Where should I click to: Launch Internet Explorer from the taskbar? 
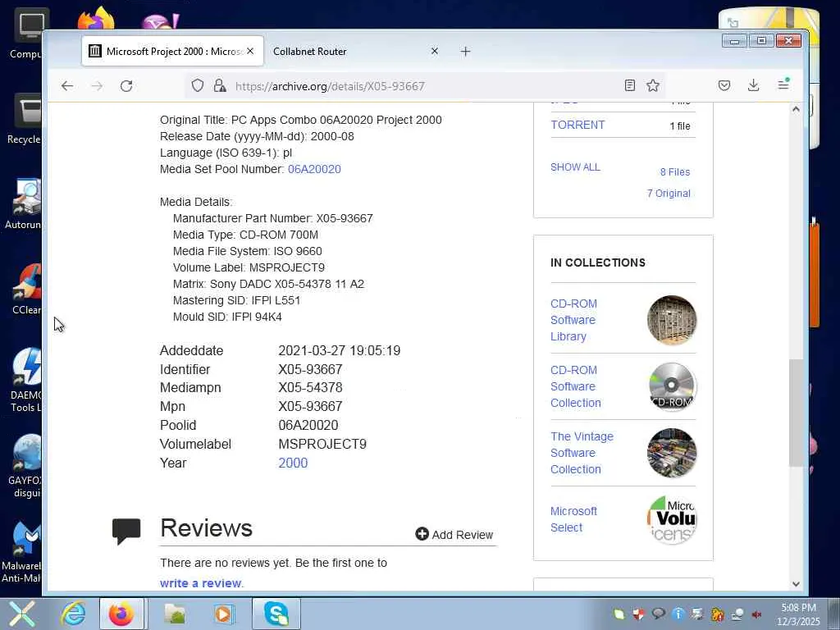click(x=72, y=614)
